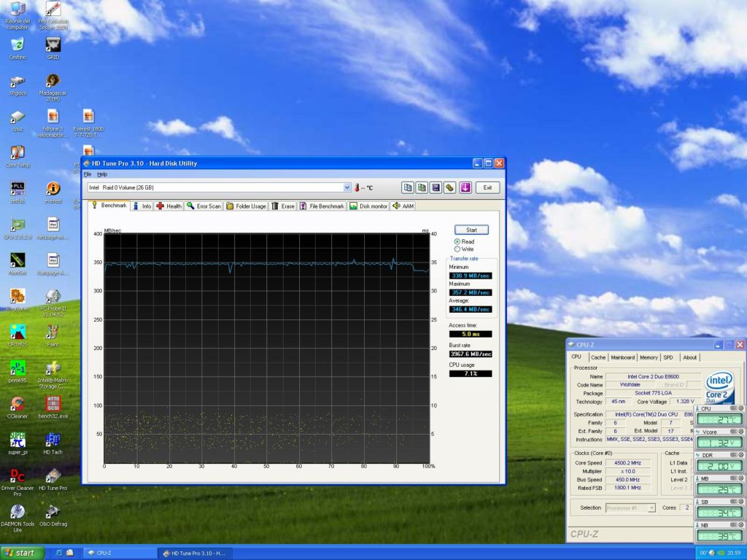This screenshot has width=747, height=560.
Task: Open Driver Cleaner Pro desktop icon
Action: (18, 482)
